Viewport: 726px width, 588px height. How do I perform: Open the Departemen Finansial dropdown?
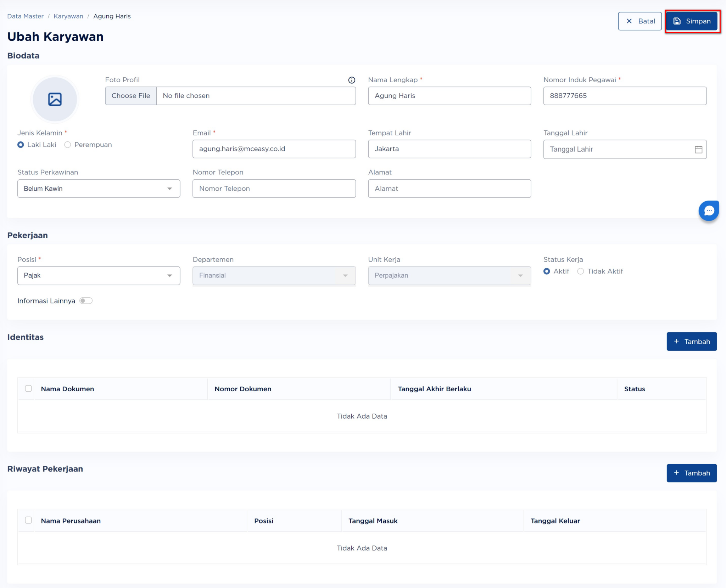point(274,275)
